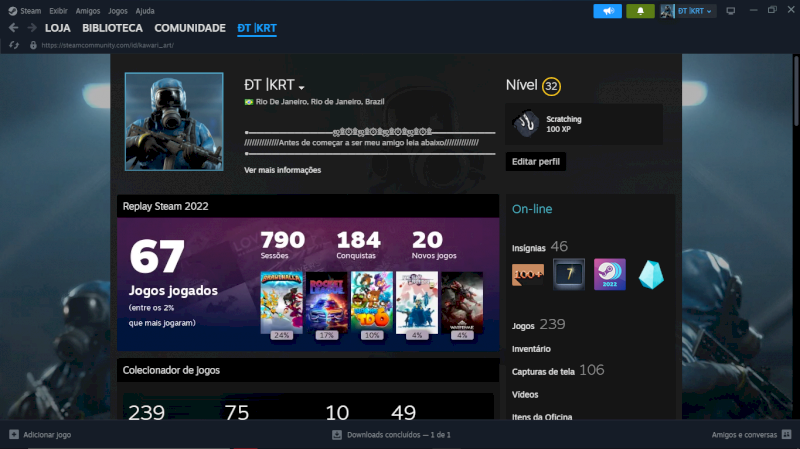Image resolution: width=800 pixels, height=449 pixels.
Task: Click the level 32 badge circle
Action: point(551,86)
